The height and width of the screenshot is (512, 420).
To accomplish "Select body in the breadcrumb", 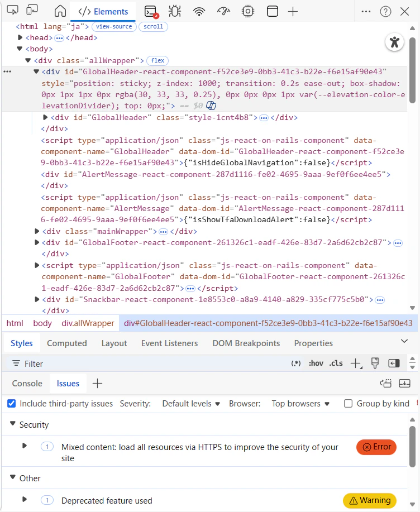I will (x=42, y=323).
